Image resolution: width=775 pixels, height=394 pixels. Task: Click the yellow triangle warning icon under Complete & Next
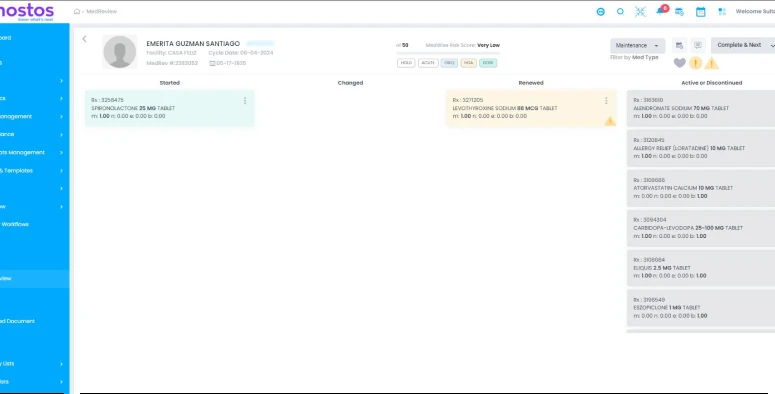click(711, 63)
